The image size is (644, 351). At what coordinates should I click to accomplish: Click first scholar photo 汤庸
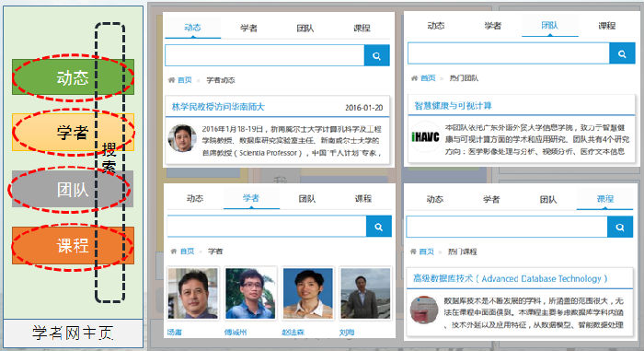point(193,293)
